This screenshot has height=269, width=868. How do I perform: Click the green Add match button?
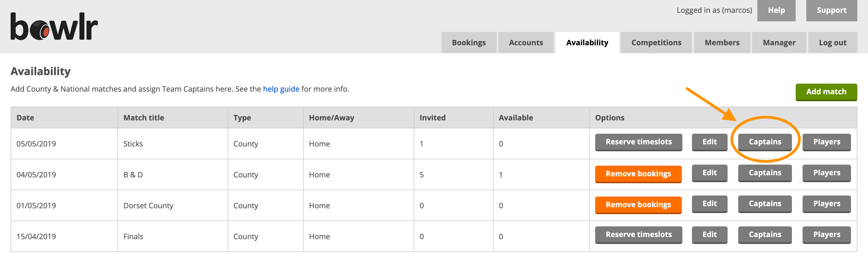(x=826, y=92)
